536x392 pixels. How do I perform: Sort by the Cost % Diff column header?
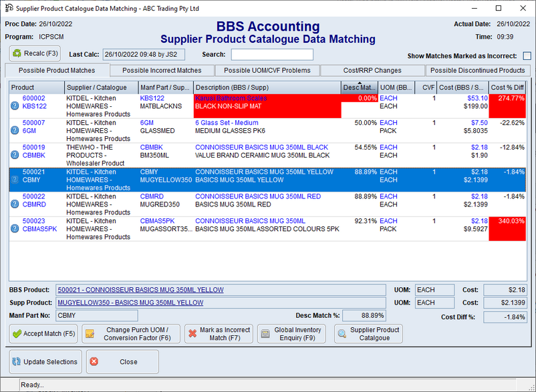(x=507, y=87)
